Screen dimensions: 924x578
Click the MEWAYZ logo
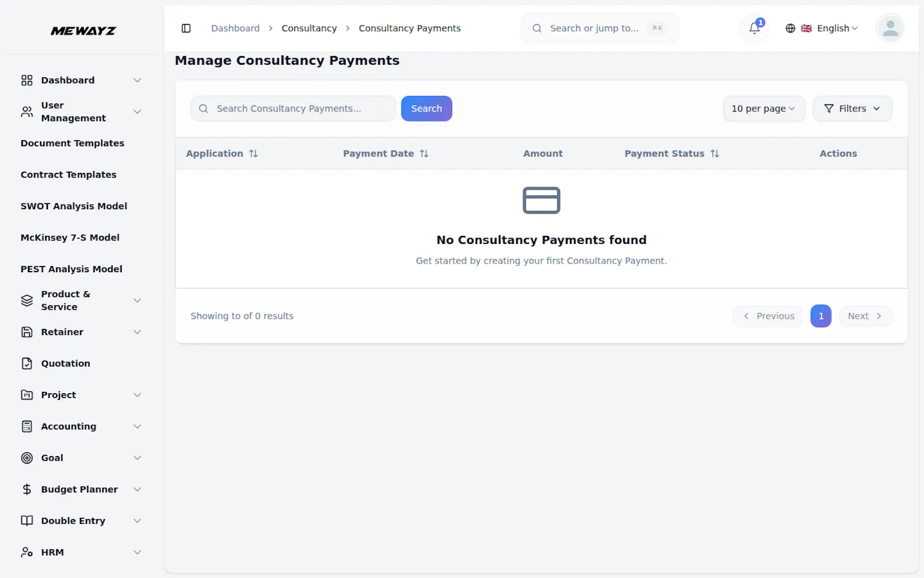click(x=83, y=31)
